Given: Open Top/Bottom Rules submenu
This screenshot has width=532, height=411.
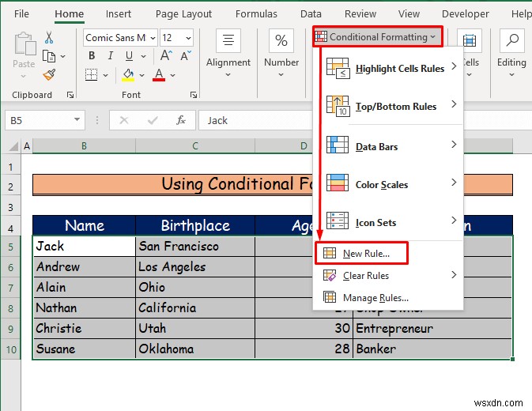Looking at the screenshot, I should click(x=388, y=106).
